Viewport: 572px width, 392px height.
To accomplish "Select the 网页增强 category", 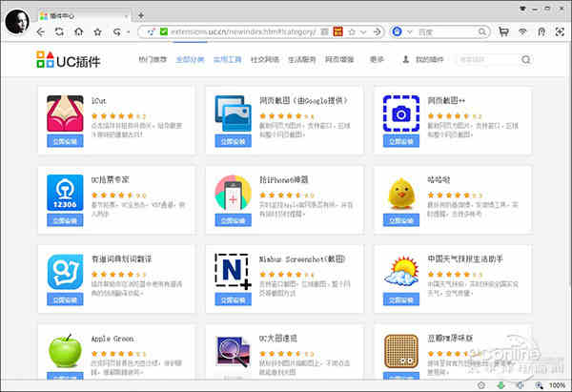I will coord(339,59).
